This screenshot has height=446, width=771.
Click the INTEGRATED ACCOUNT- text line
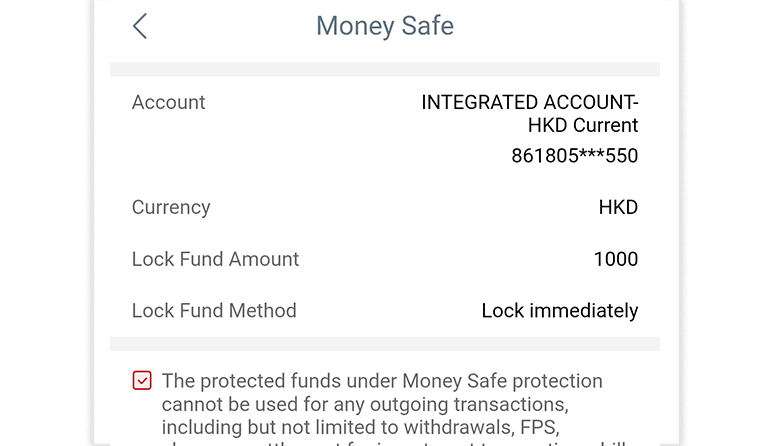click(x=529, y=102)
